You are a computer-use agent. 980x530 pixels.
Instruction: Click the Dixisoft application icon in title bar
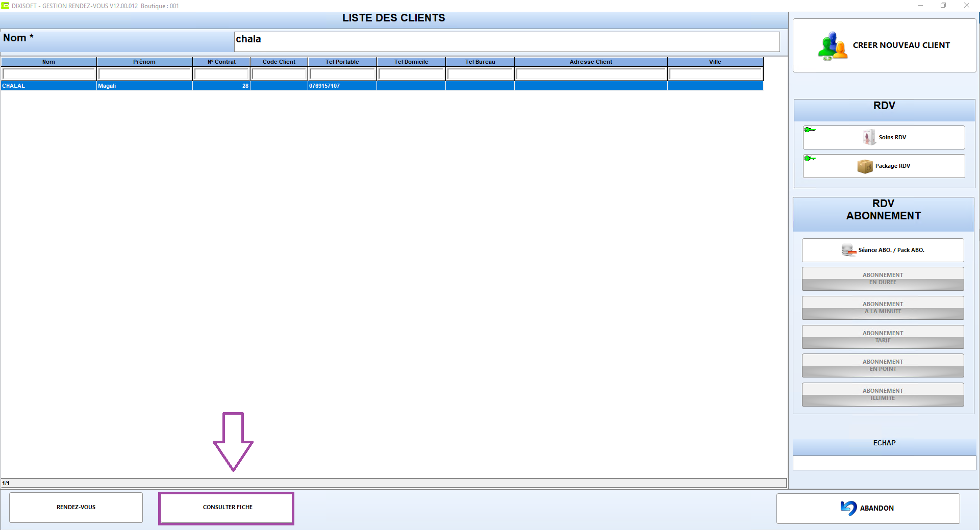pyautogui.click(x=5, y=6)
